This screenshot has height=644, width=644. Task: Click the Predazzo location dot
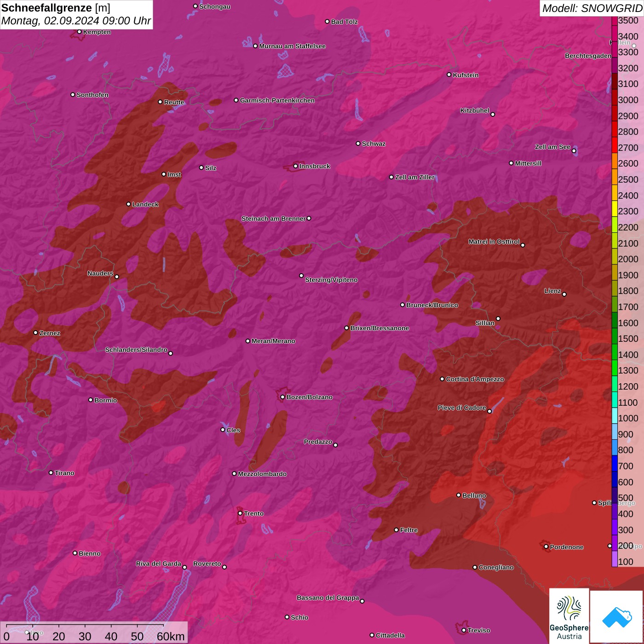pos(335,445)
